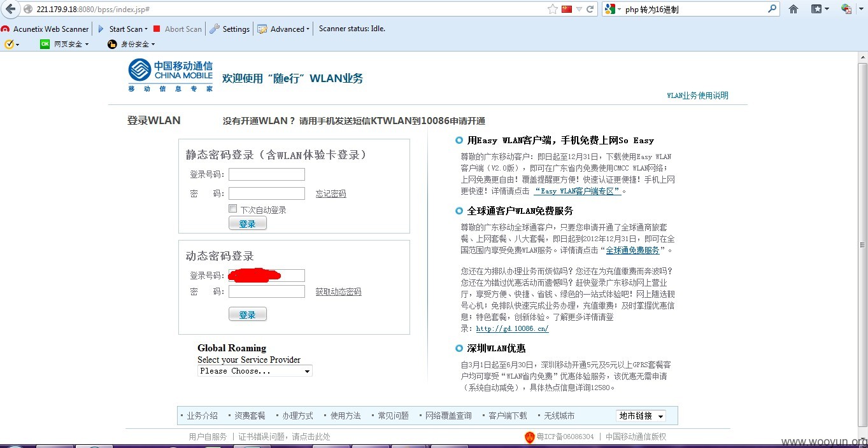Click the globe PDF extension icon
This screenshot has width=868, height=448.
846,9
